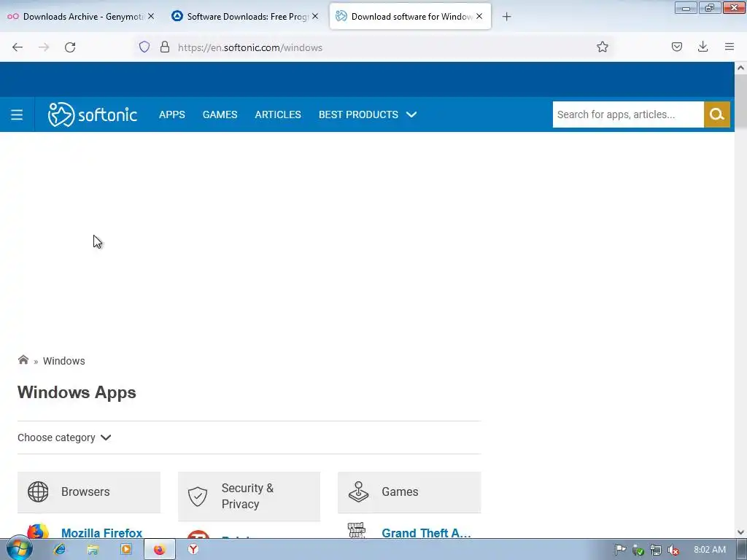Viewport: 747px width, 560px height.
Task: Close the Software Downloads tab
Action: pos(315,16)
